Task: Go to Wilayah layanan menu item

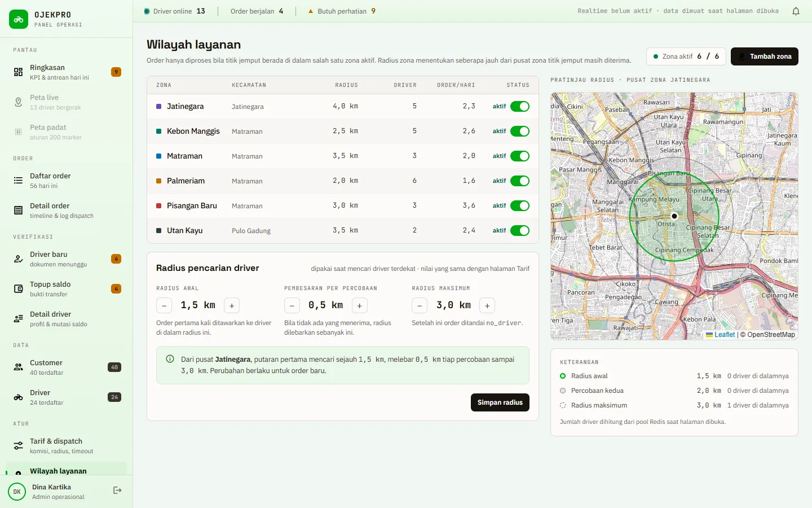Action: (x=67, y=469)
